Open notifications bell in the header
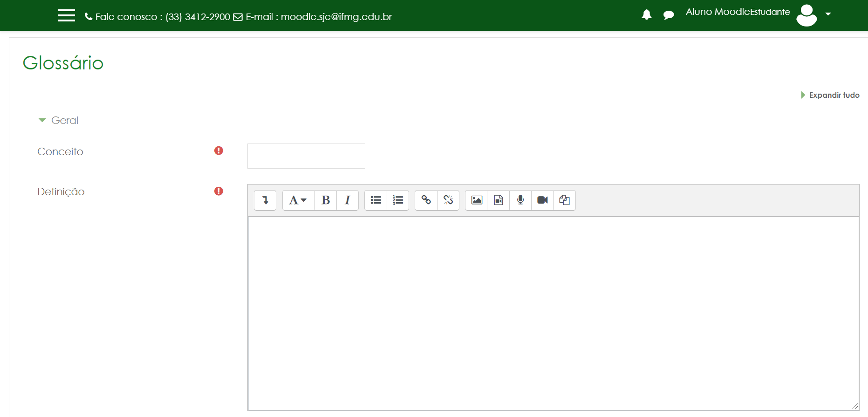Screen dimensions: 868x417 [646, 15]
